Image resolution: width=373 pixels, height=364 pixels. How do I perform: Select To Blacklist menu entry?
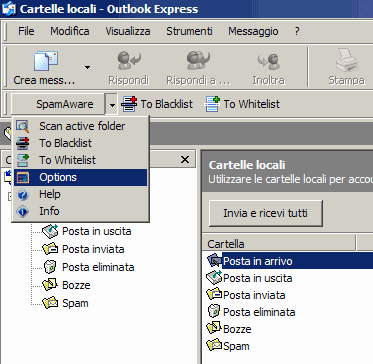click(80, 143)
